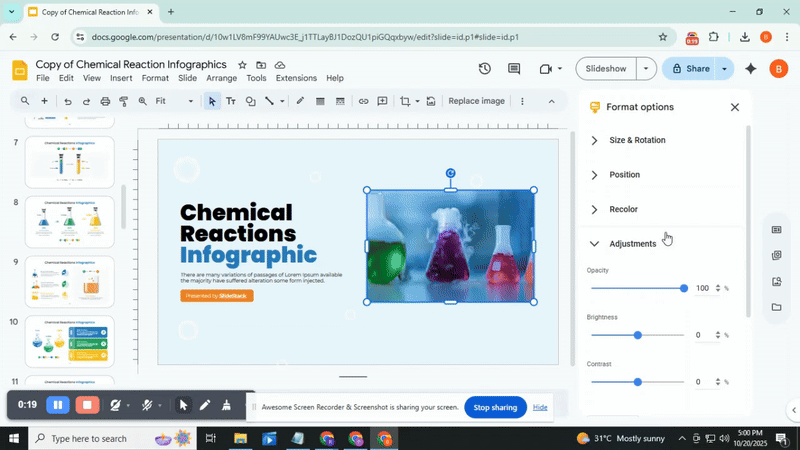Click the undo arrow in toolbar

coord(68,101)
